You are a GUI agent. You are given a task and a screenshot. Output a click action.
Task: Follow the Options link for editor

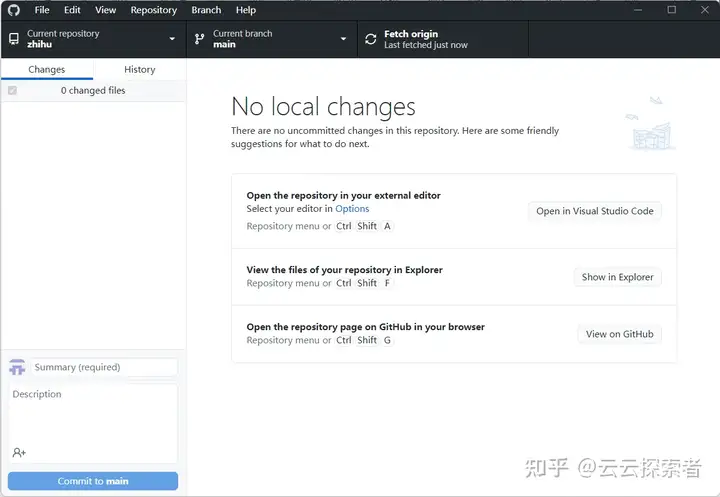coord(352,209)
